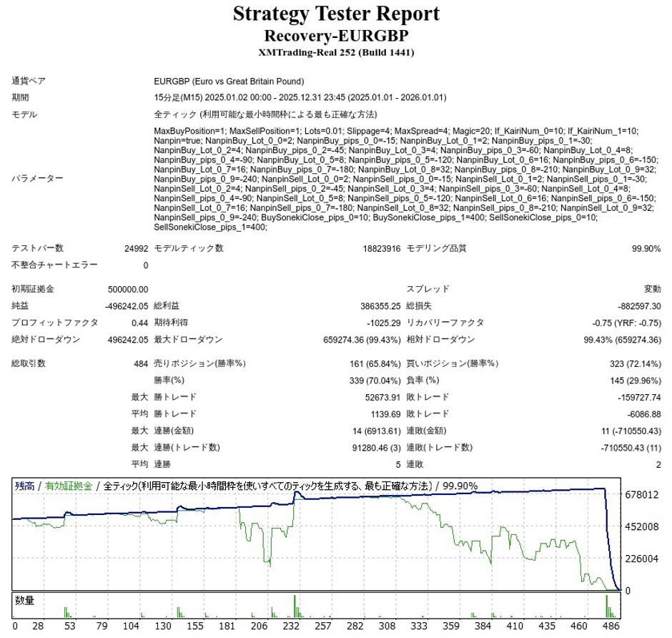Click the モデルティック数 label
Screen dimensions: 672x638
[189, 248]
